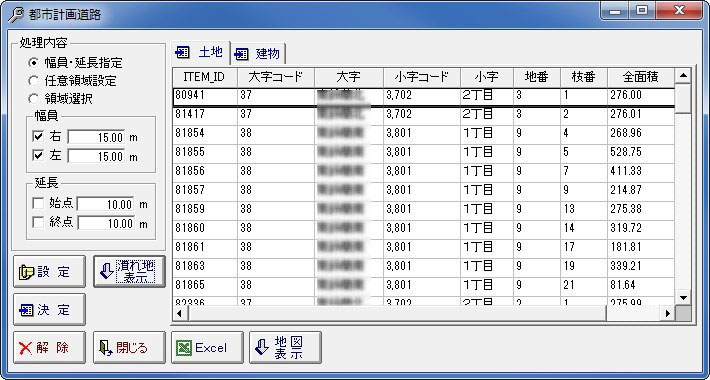Click the 全面積 column header
This screenshot has height=380, width=710.
[x=641, y=77]
